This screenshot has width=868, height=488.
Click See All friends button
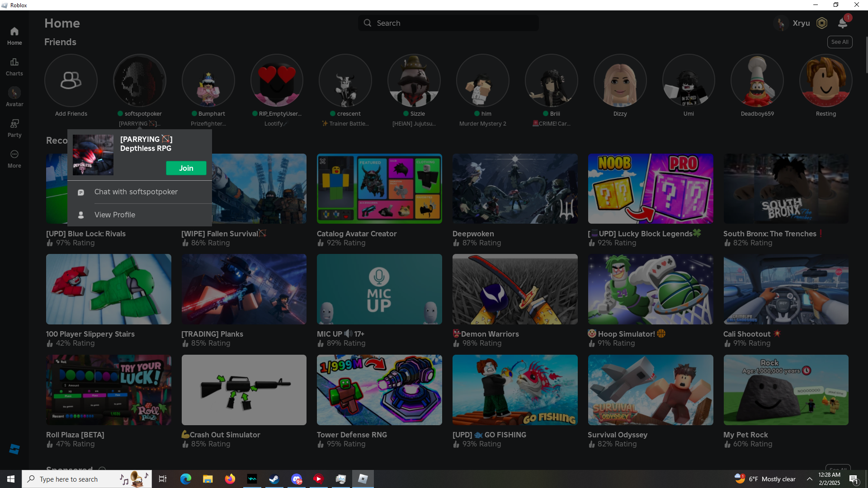(x=840, y=42)
